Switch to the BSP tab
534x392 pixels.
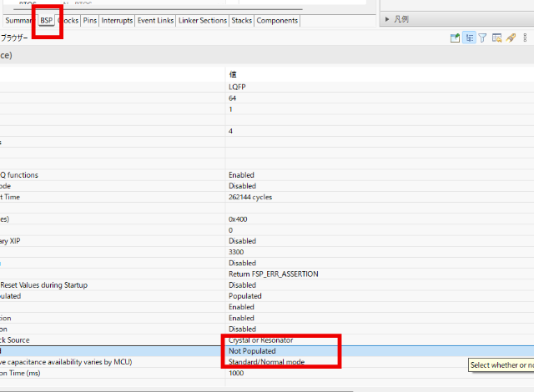coord(47,21)
